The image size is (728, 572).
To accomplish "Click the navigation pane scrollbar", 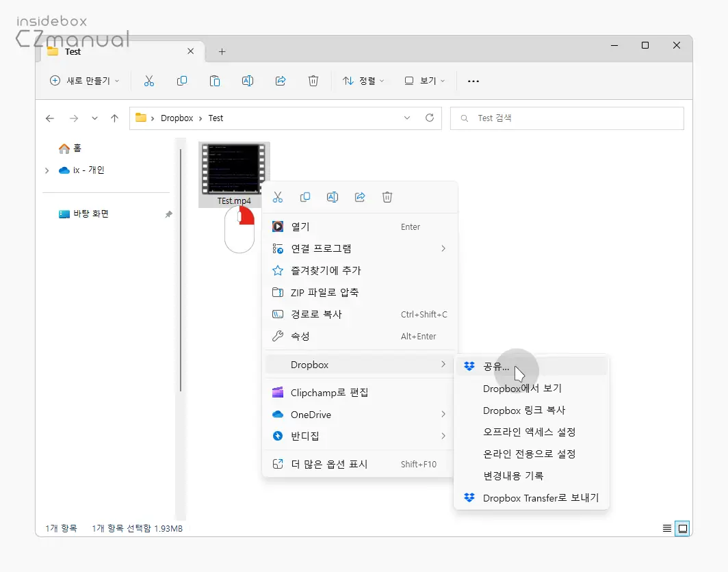I will tap(181, 270).
